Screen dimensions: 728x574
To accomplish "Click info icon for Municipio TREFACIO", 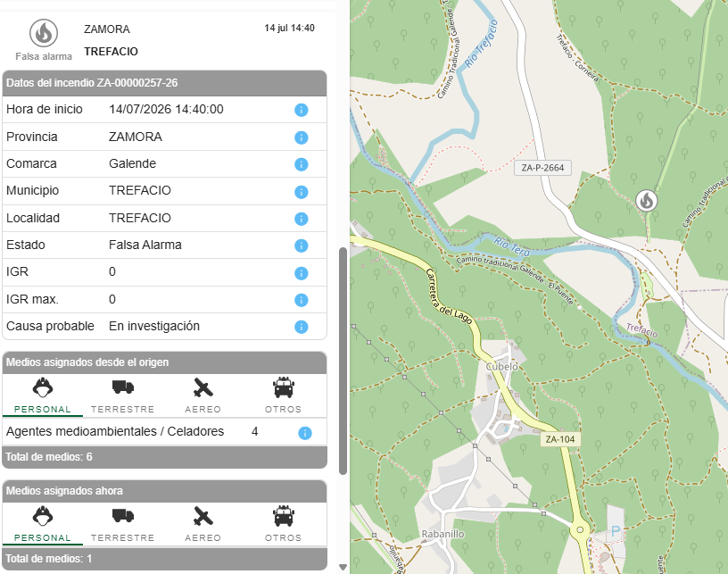I will tap(302, 192).
